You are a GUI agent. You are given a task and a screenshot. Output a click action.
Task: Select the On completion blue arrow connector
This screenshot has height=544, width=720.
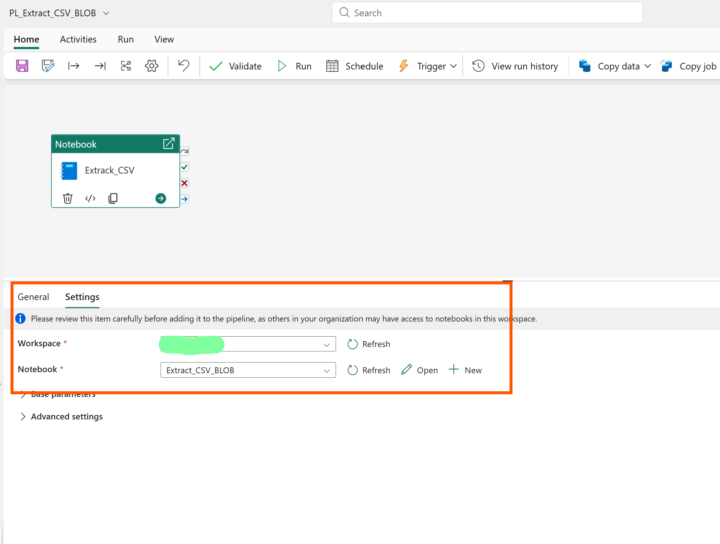pos(185,199)
